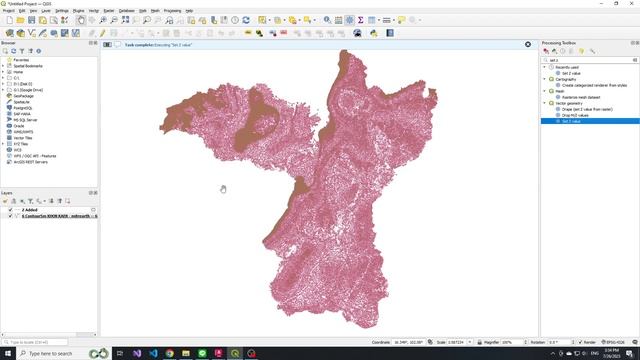
Task: Open the Layer menu
Action: click(x=46, y=11)
